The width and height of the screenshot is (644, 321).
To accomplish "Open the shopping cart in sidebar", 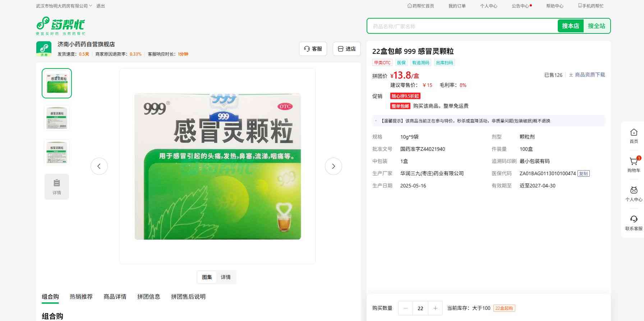I will 634,164.
